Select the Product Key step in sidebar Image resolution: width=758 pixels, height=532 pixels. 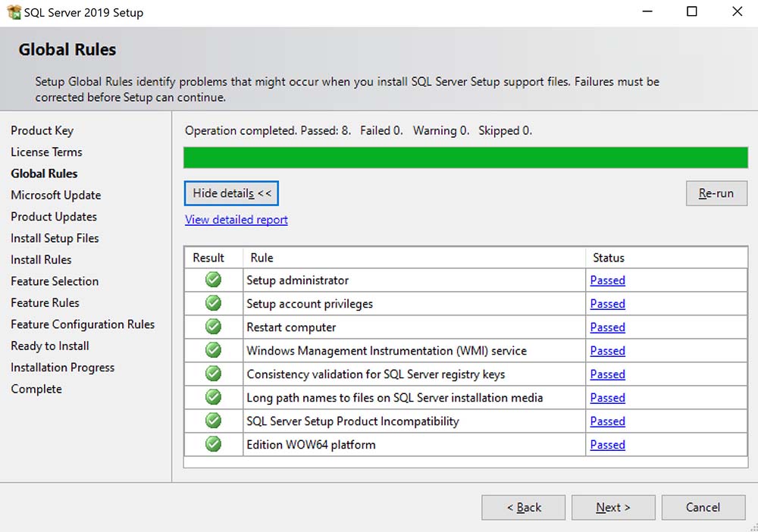pyautogui.click(x=42, y=130)
